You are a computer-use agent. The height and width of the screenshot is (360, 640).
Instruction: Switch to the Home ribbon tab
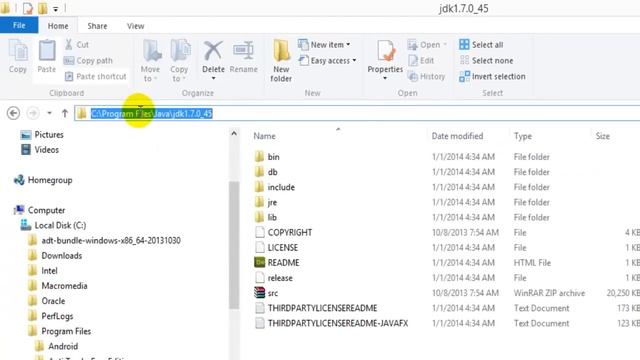point(58,26)
